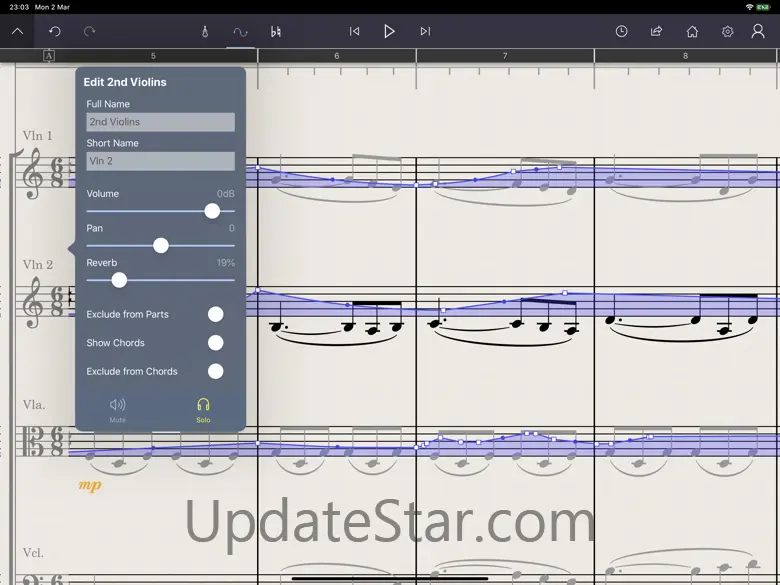Click the 0dB volume value
The image size is (780, 585).
click(225, 194)
